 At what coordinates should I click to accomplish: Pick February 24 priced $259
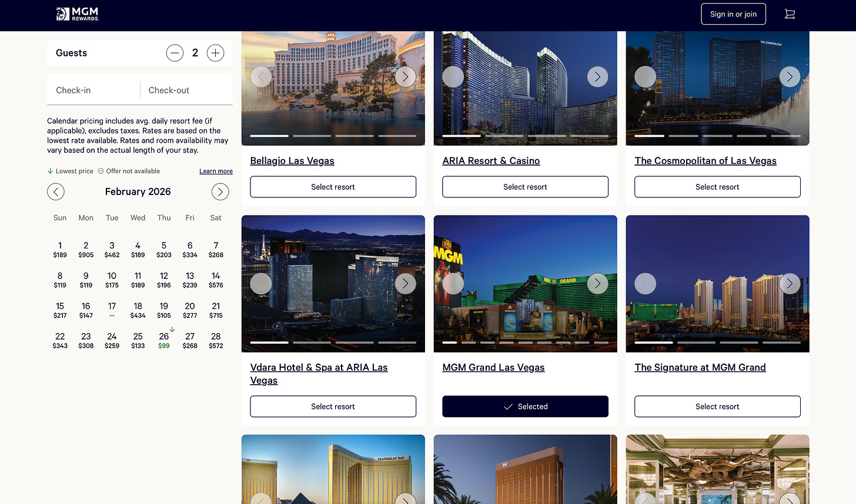112,341
